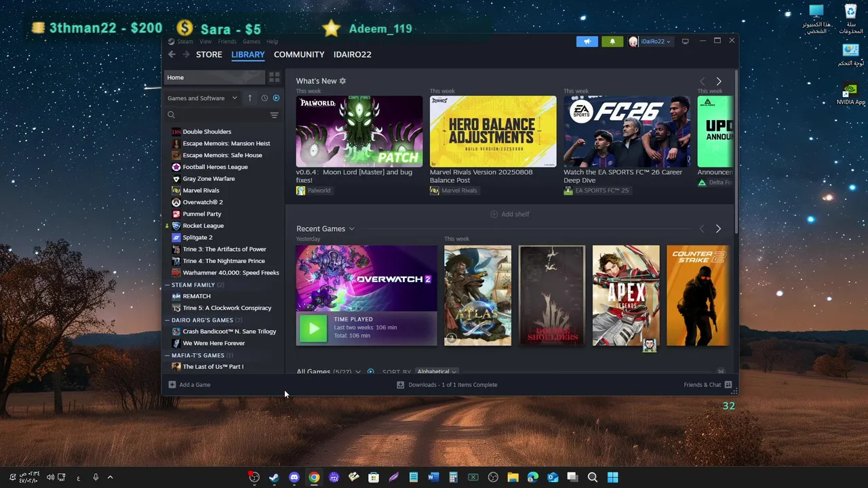Screen dimensions: 868x488
Task: Open the Friends menu
Action: (x=227, y=41)
